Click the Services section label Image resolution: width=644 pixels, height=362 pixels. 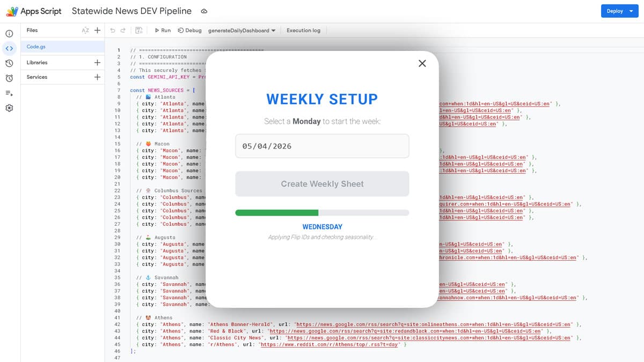click(37, 77)
